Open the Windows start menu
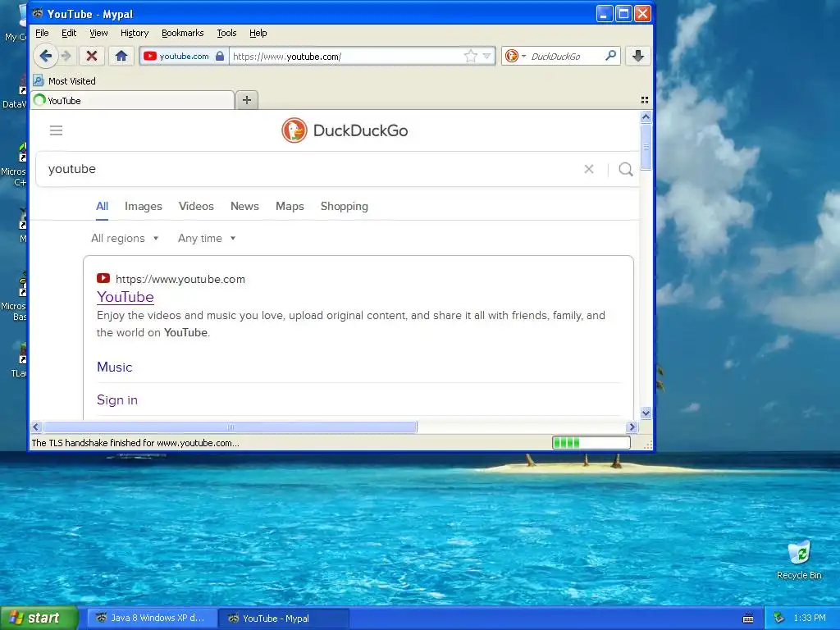 (x=39, y=618)
